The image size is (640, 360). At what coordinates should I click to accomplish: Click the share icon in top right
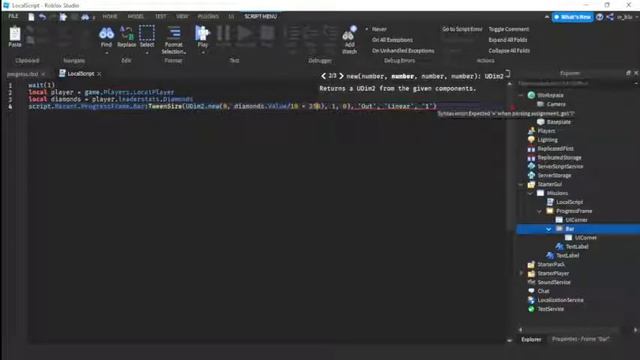tap(610, 17)
